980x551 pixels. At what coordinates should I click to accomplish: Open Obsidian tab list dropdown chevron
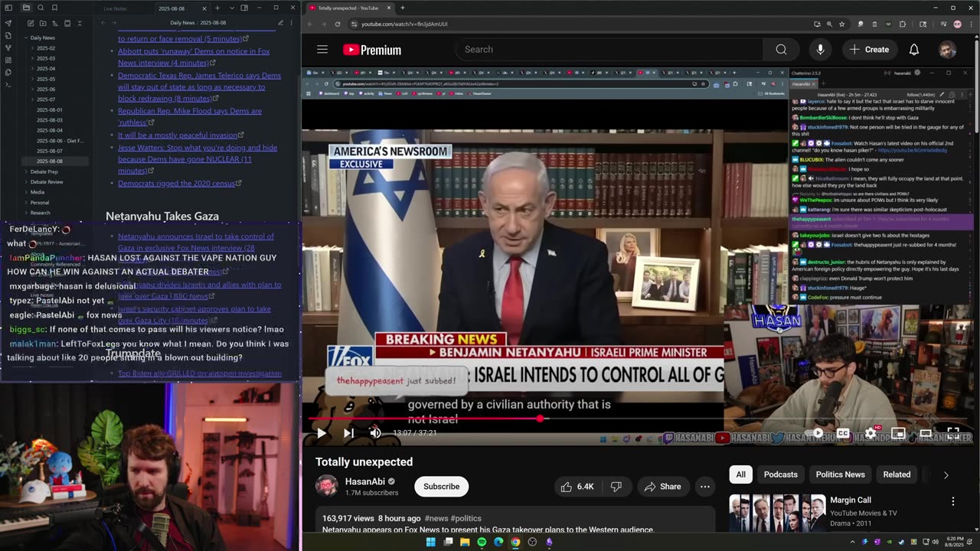coord(230,8)
